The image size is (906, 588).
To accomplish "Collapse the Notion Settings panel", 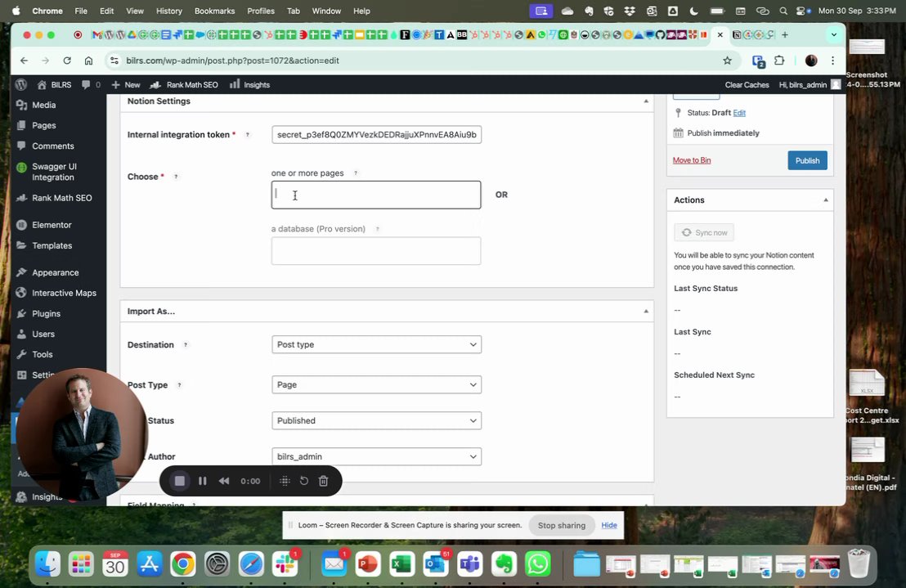I will tap(646, 101).
